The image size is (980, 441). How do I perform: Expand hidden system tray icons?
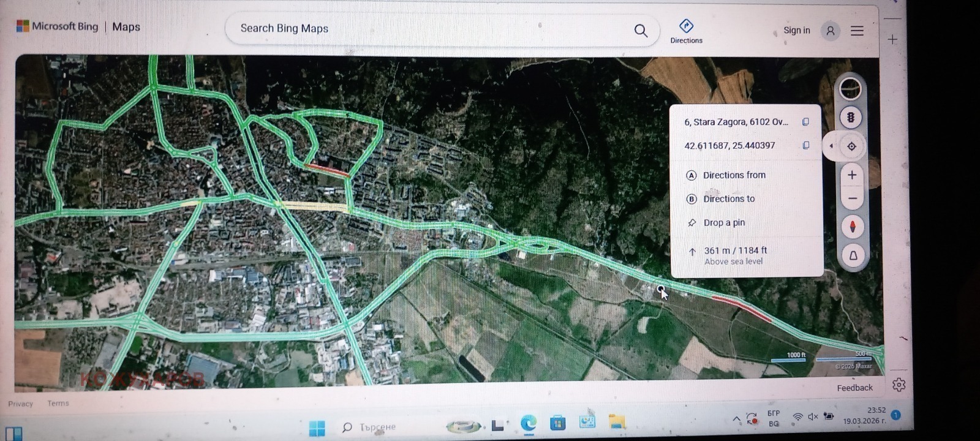click(736, 419)
